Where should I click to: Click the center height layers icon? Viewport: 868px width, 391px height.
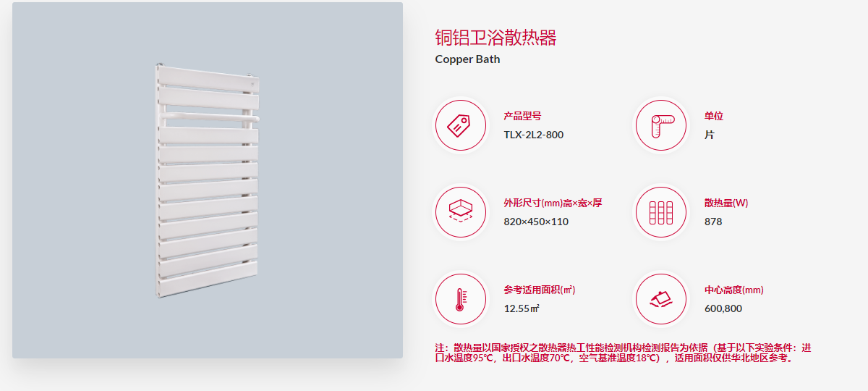click(x=660, y=299)
